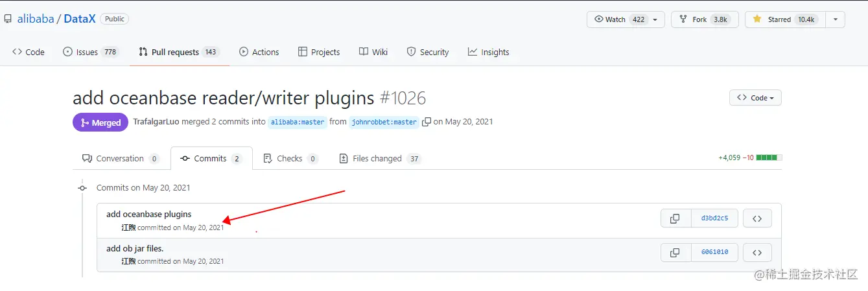Click the Issues circle-dot icon
868x291 pixels.
coord(67,52)
